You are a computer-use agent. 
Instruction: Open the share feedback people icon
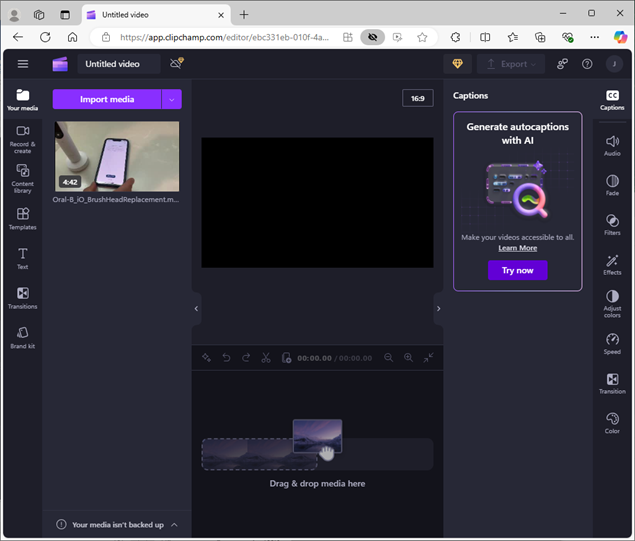[562, 64]
